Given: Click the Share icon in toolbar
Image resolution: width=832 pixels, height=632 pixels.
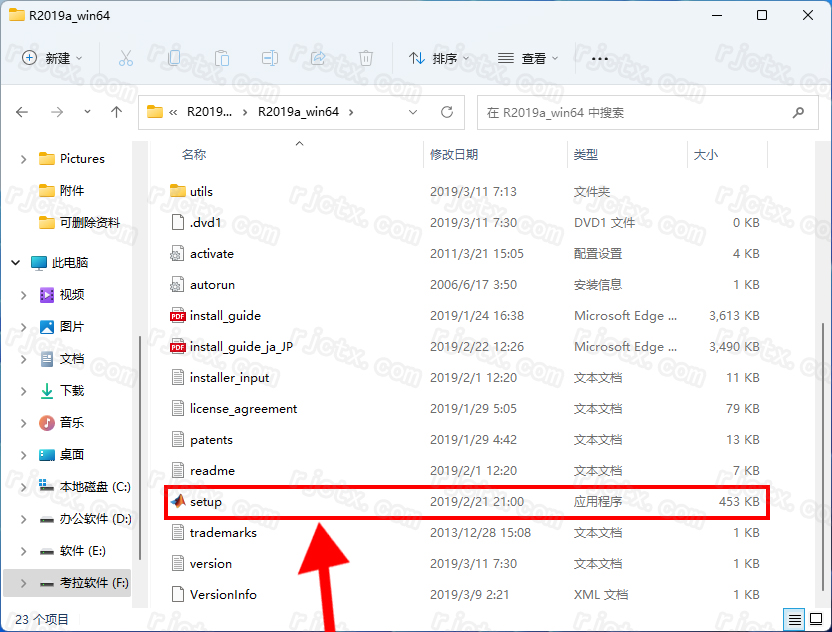Looking at the screenshot, I should click(318, 58).
